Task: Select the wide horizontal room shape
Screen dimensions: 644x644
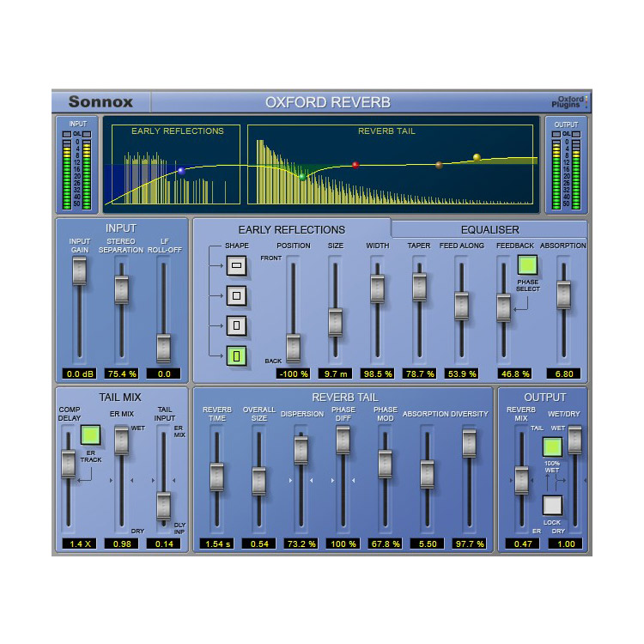Action: point(237,265)
